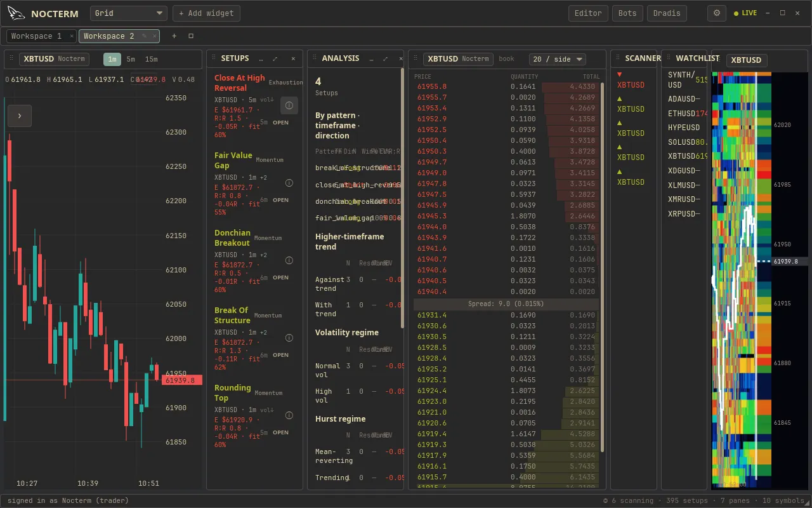812x508 pixels.
Task: Open heatmap XBTUSD symbol selector
Action: tap(747, 60)
